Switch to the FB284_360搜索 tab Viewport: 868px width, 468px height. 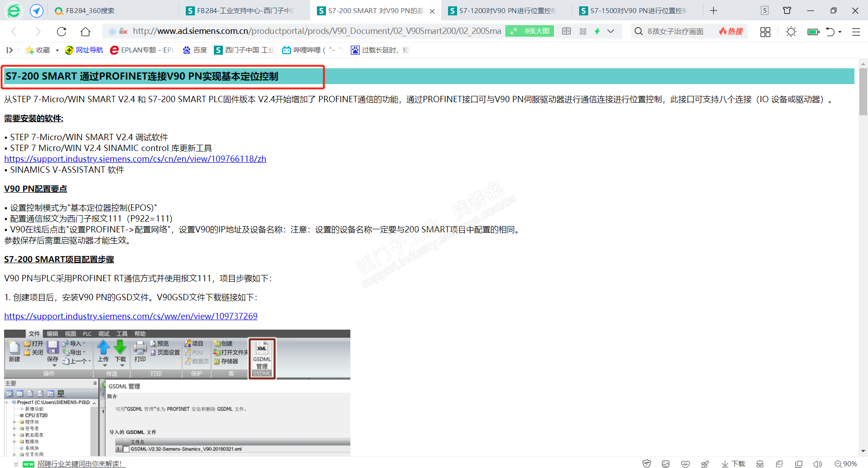tap(114, 10)
